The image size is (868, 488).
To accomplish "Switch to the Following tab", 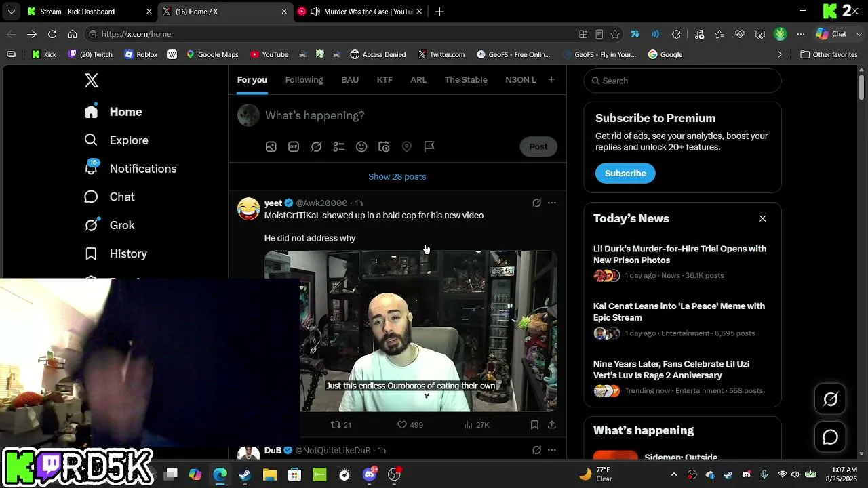I will point(304,80).
